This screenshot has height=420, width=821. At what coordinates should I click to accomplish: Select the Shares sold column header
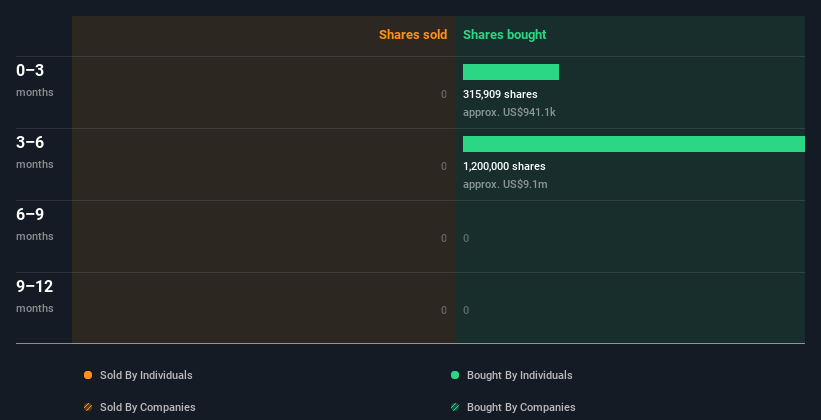click(x=412, y=35)
